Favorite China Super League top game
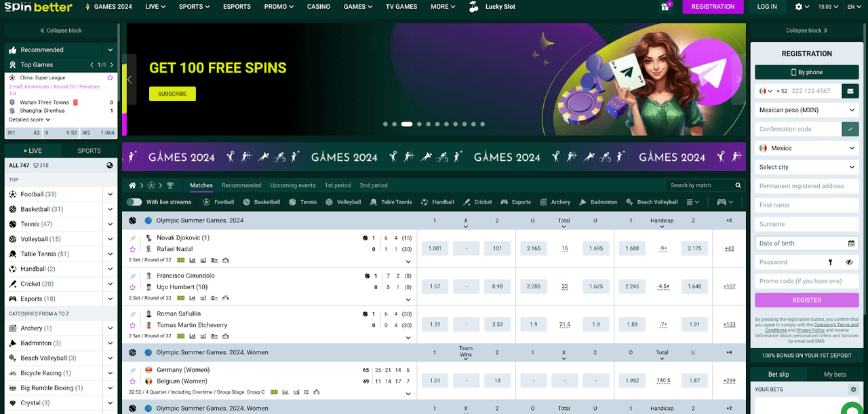 [x=111, y=78]
